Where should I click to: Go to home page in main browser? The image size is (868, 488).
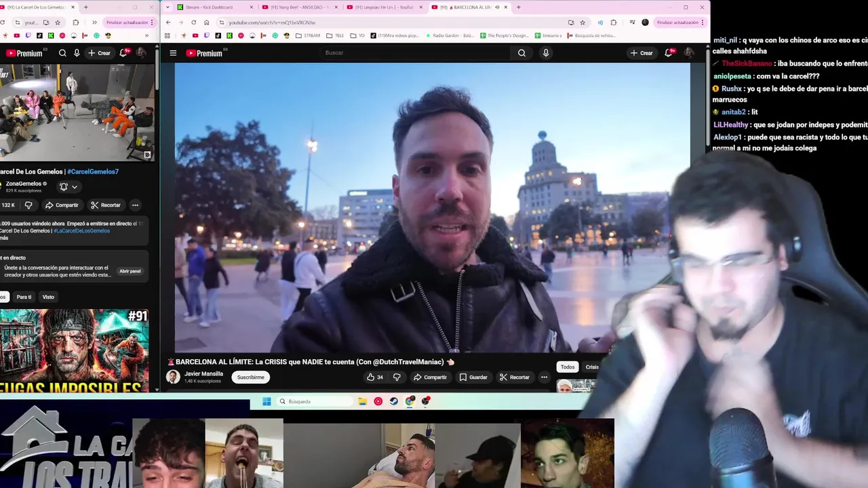(207, 22)
